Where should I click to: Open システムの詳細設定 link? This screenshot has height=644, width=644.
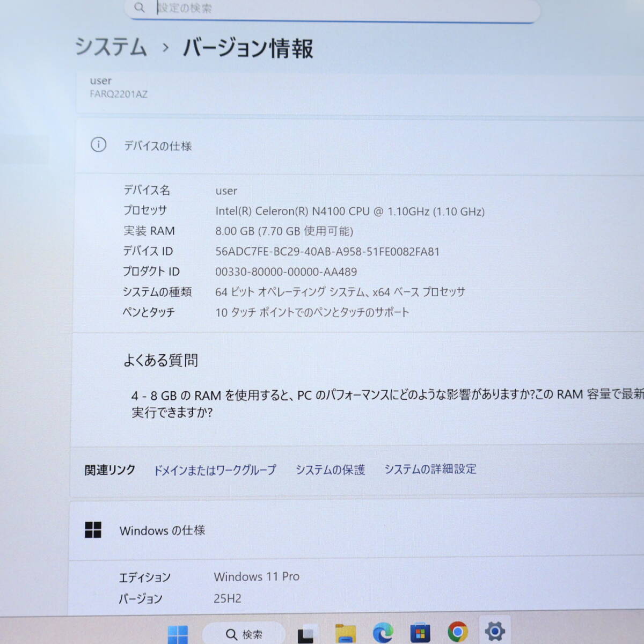pos(430,469)
